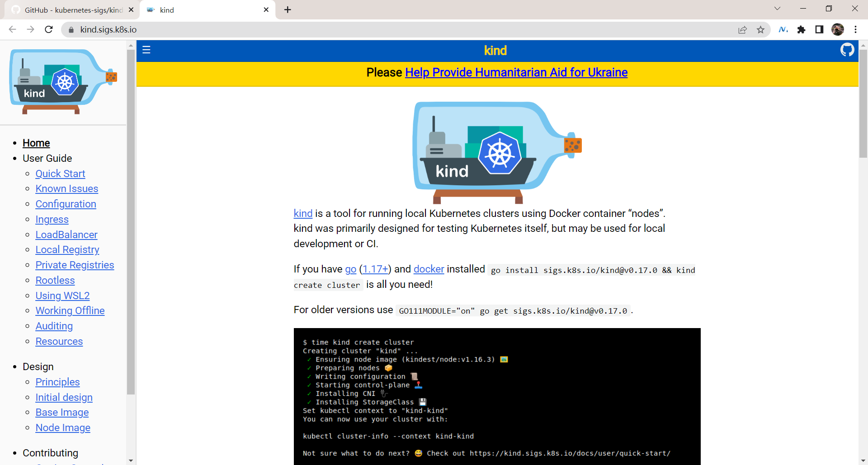Open the Ingress guide
This screenshot has height=465, width=868.
tap(52, 220)
